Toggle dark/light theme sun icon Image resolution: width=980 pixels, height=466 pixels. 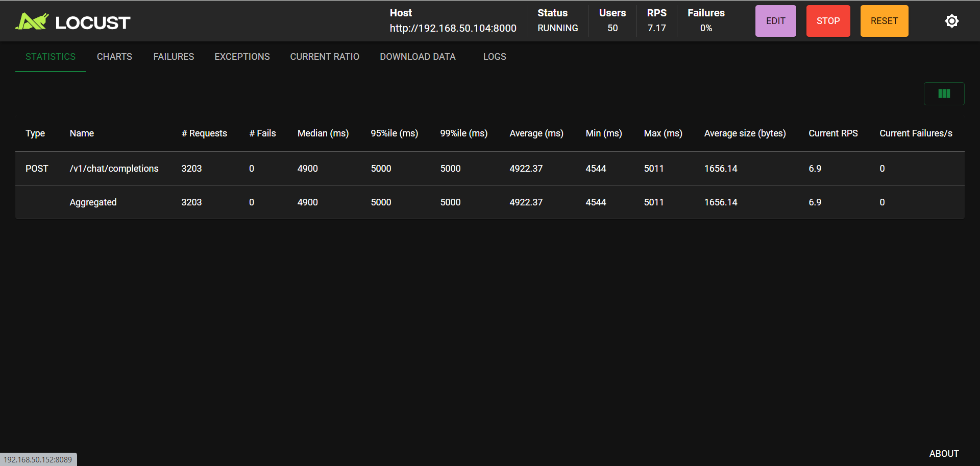(x=951, y=21)
